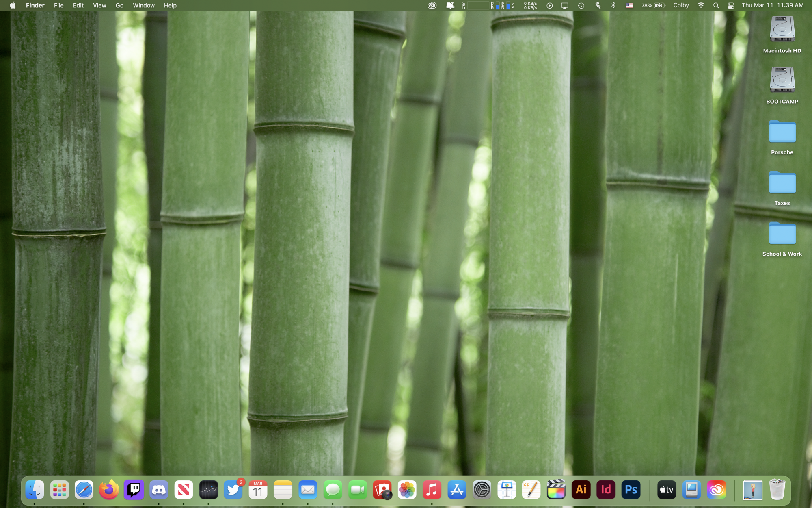This screenshot has width=812, height=508.
Task: Open the View menu
Action: pos(99,5)
